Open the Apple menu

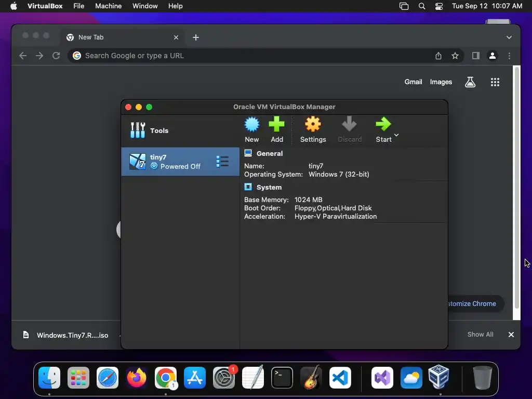[x=14, y=6]
